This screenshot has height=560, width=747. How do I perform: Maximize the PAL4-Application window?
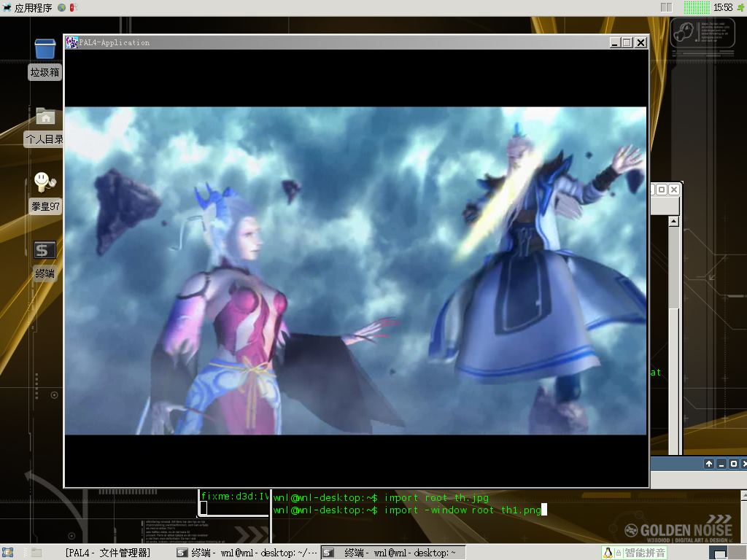[x=627, y=42]
